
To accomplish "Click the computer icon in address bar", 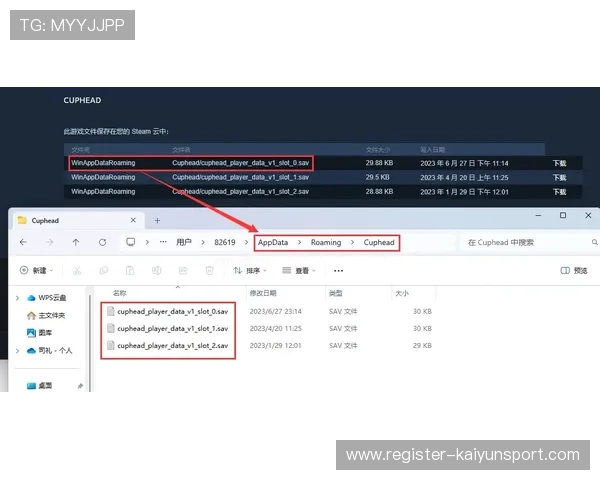I will tap(130, 242).
